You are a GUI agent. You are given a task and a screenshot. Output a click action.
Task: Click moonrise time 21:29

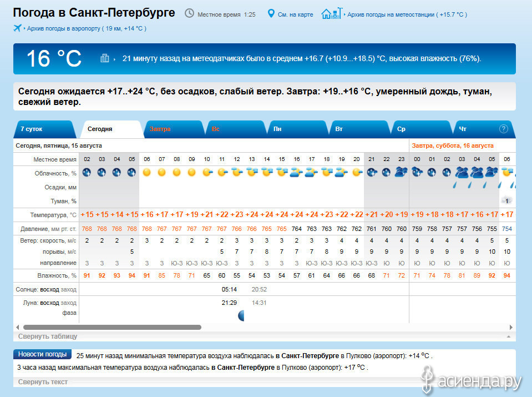coord(229,303)
